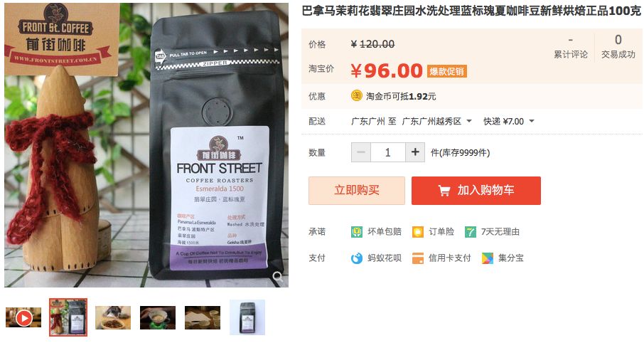This screenshot has height=343, width=644.
Task: Click the 订单险 insurance icon
Action: coord(418,232)
